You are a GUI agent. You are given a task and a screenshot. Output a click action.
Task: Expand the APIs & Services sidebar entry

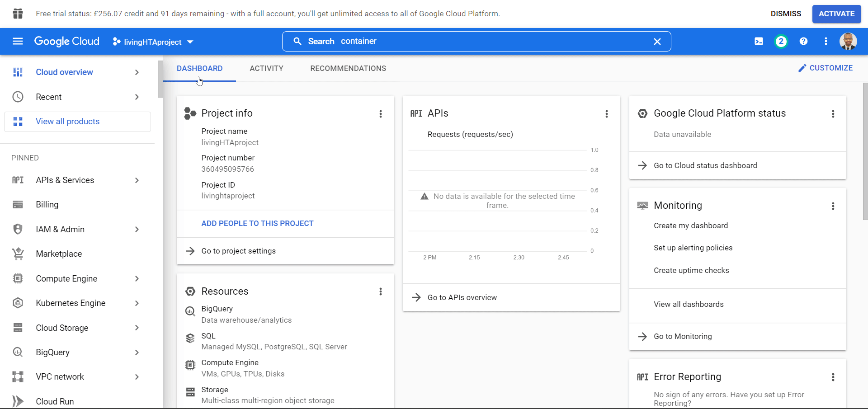(65, 180)
